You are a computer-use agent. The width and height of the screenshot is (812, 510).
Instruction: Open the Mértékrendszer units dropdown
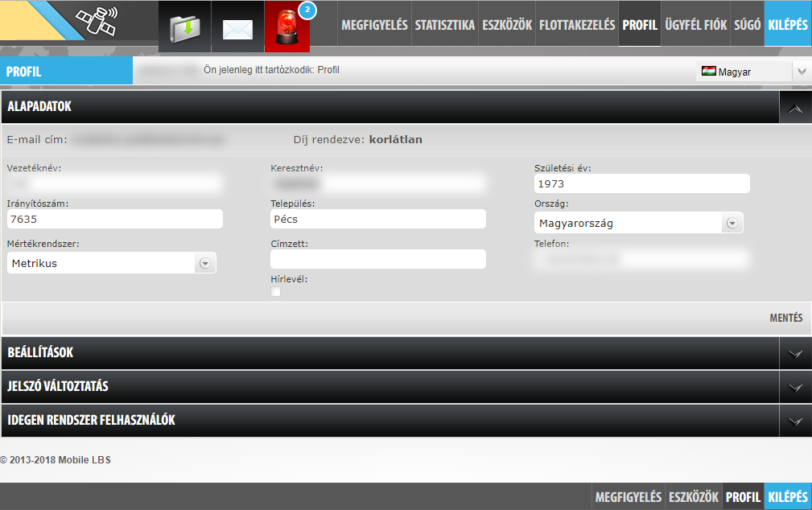pyautogui.click(x=204, y=263)
